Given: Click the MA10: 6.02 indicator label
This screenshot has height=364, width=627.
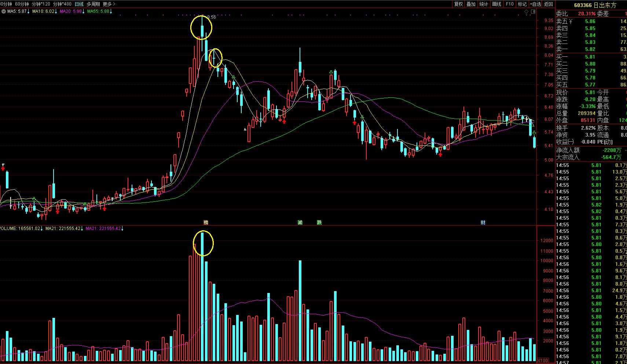Looking at the screenshot, I should pos(44,11).
